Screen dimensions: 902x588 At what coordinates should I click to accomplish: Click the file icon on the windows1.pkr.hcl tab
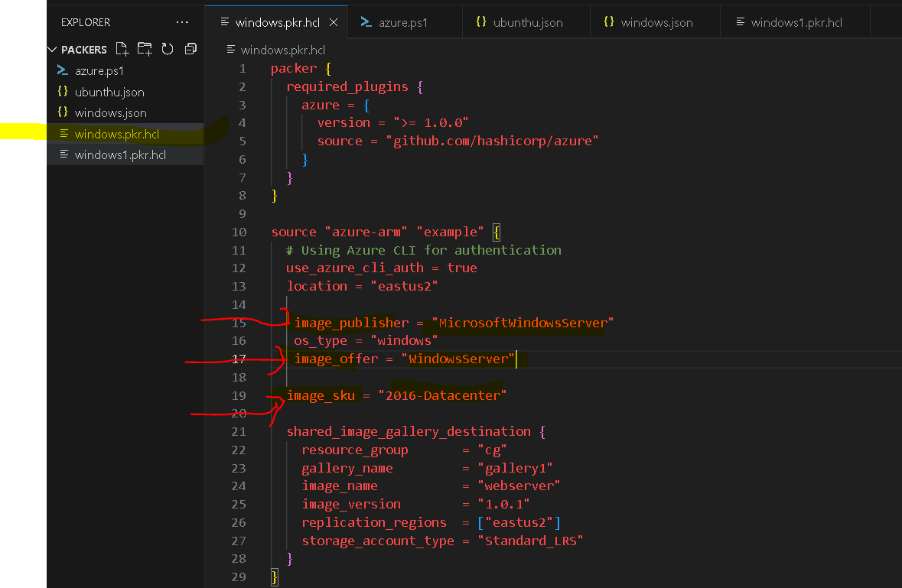(x=741, y=22)
